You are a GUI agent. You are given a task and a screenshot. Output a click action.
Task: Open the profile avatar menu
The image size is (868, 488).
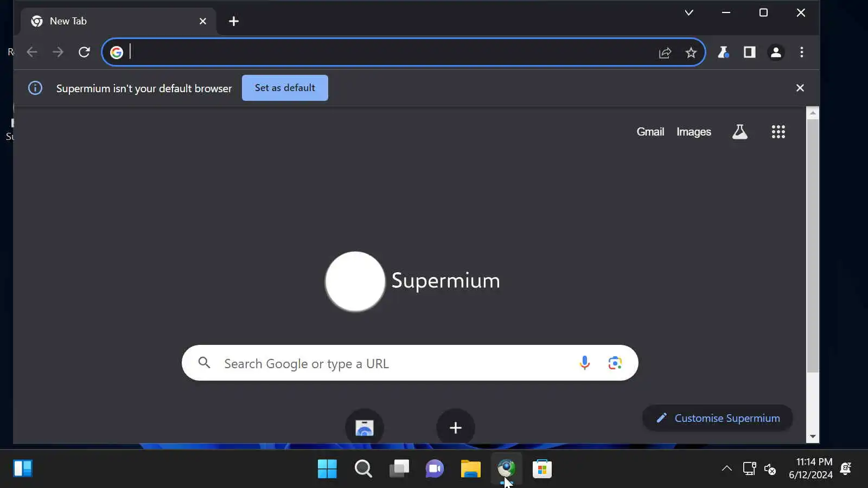click(776, 52)
